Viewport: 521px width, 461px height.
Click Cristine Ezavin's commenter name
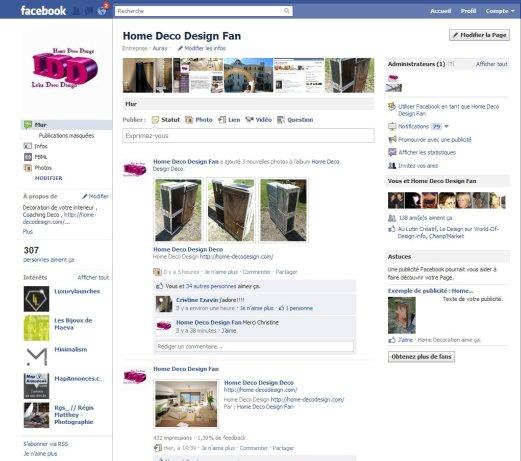click(x=197, y=300)
